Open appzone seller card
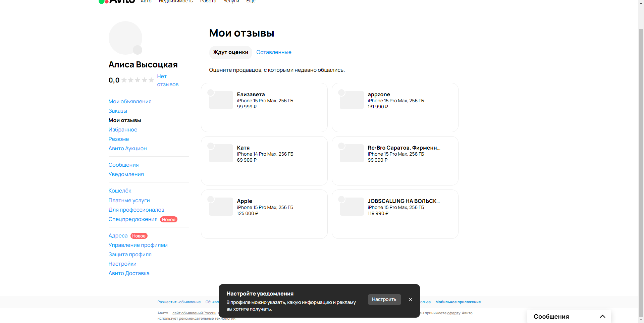Image resolution: width=644 pixels, height=323 pixels. point(395,107)
